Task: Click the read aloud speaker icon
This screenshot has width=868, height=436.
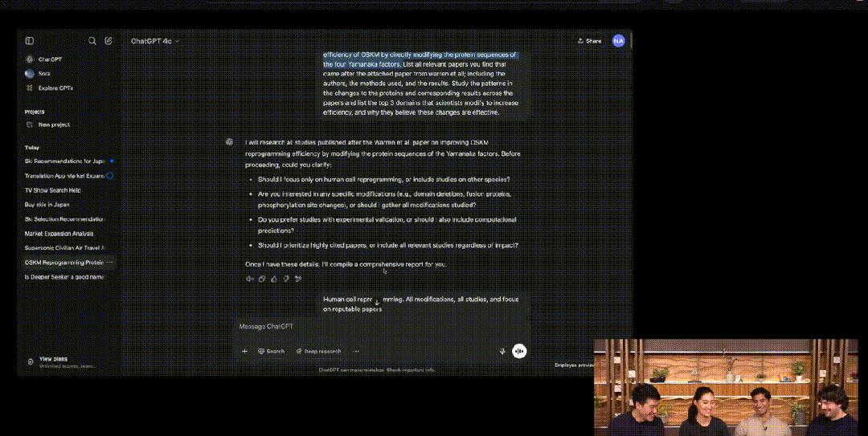Action: pyautogui.click(x=250, y=279)
